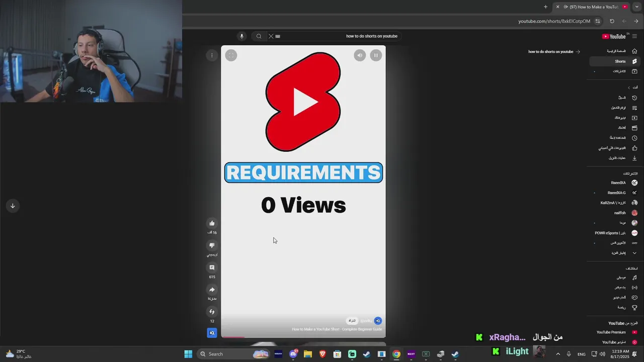Open Subscriptions in the sidebar
This screenshot has height=362, width=644.
(x=614, y=71)
